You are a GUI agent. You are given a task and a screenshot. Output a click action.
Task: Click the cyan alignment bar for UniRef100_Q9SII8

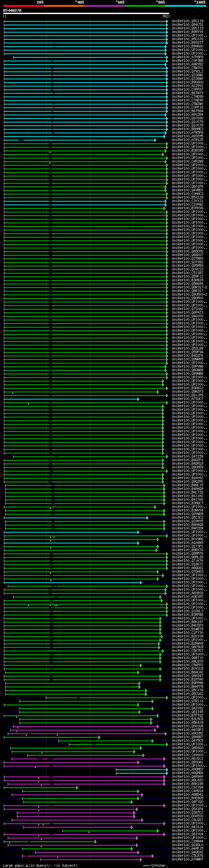(x=86, y=21)
